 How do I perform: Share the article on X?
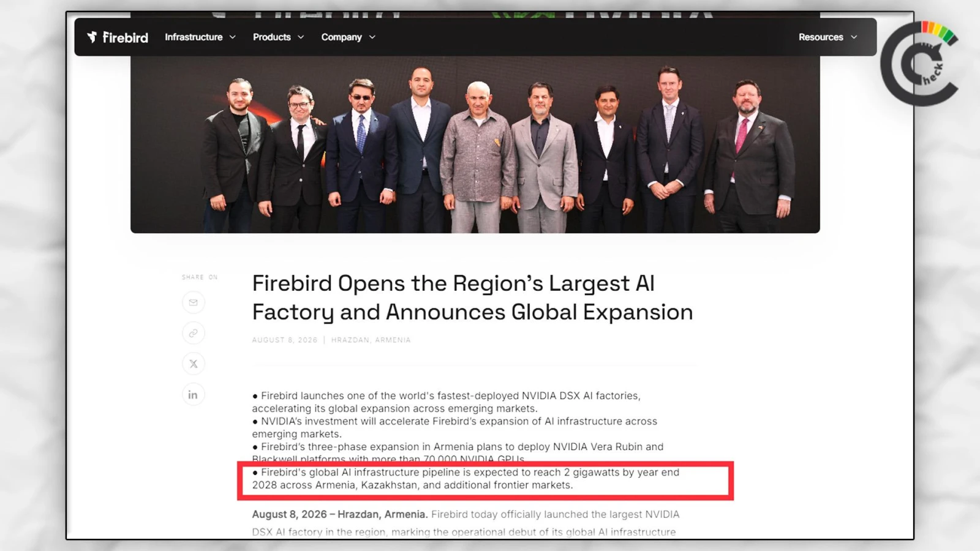(x=194, y=364)
